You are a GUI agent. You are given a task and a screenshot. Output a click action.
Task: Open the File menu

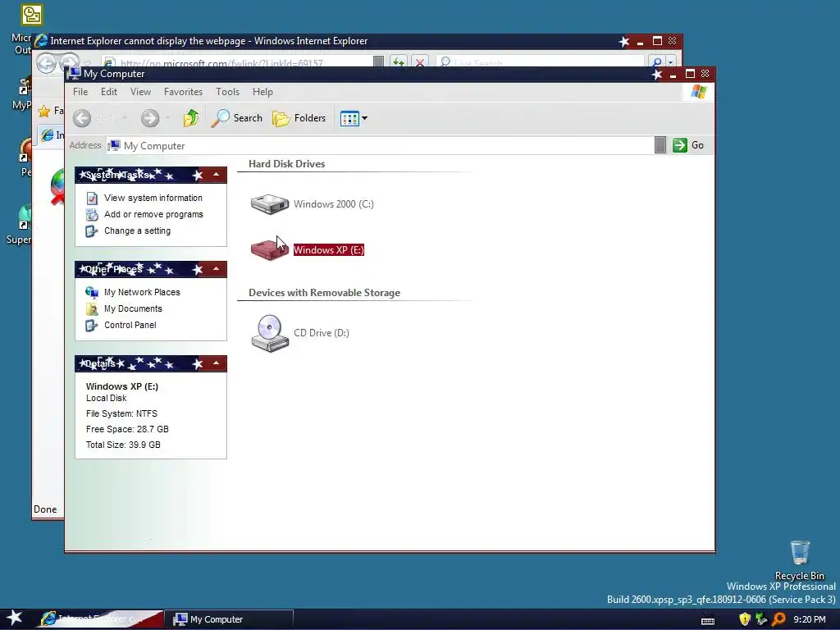[80, 92]
